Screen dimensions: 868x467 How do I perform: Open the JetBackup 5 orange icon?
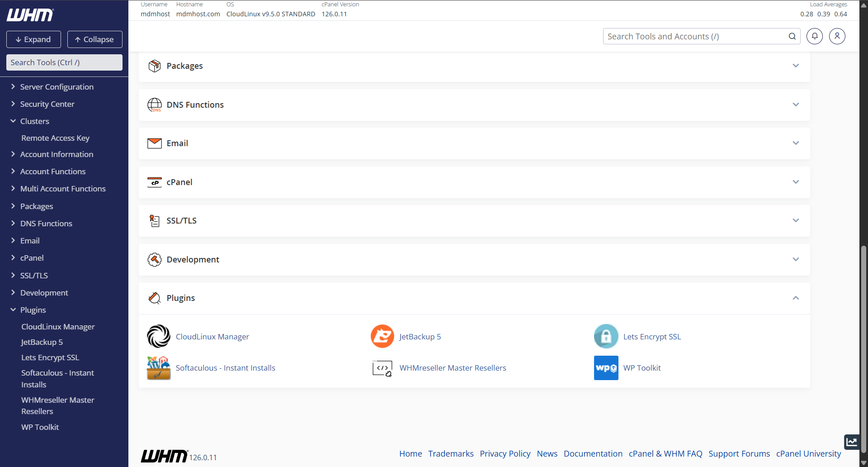click(382, 336)
